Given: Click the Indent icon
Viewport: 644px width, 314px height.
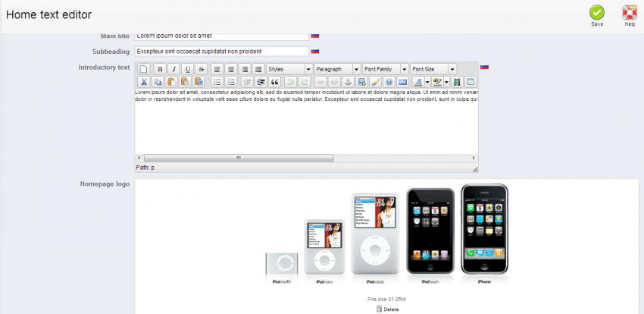Looking at the screenshot, I should (x=261, y=81).
